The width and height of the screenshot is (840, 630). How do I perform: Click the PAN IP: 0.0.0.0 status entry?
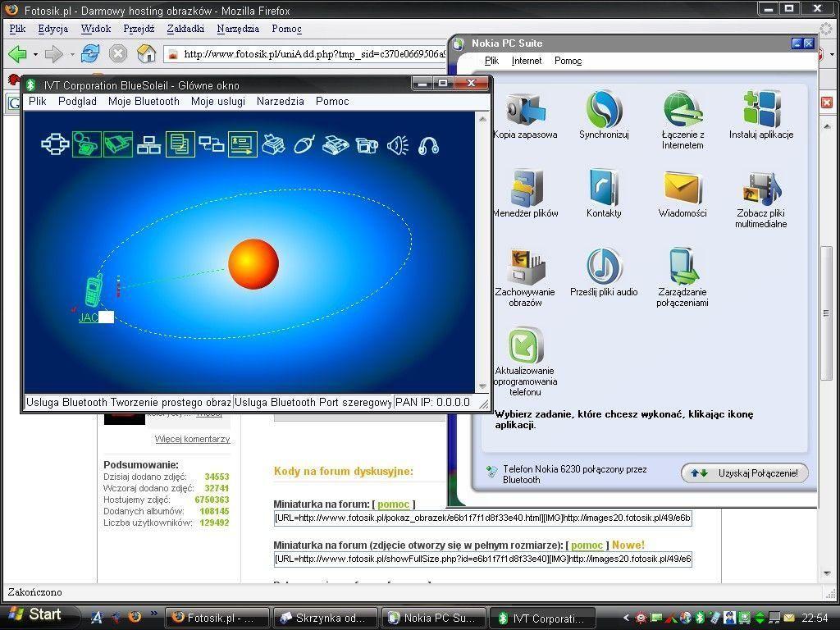click(x=433, y=402)
